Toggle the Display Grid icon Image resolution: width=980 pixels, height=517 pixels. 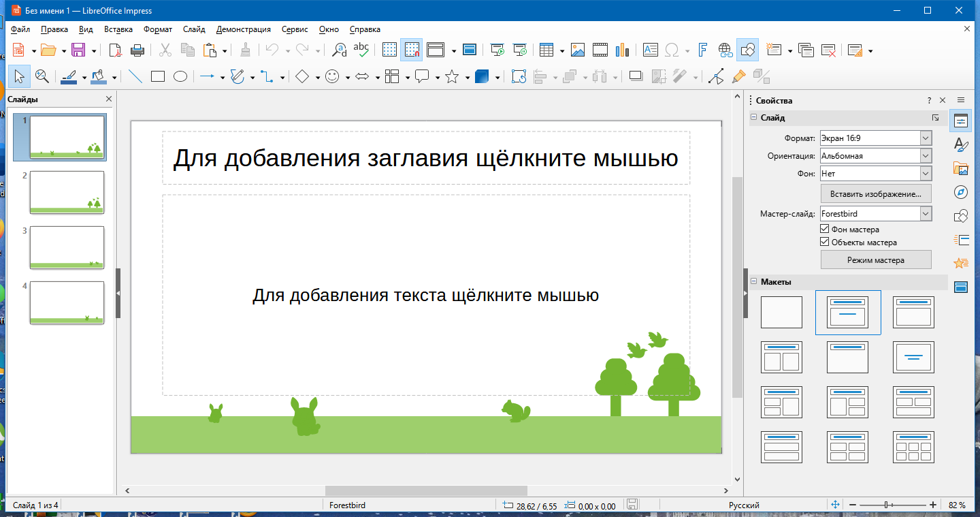tap(389, 50)
